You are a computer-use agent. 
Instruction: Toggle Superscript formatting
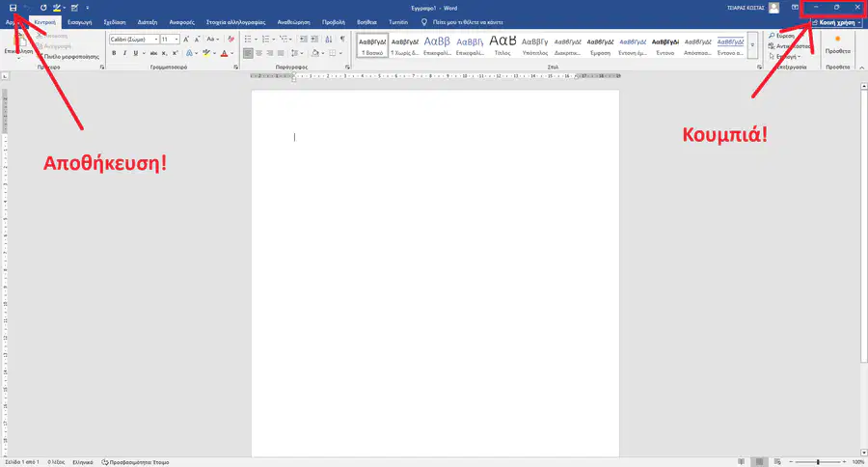point(175,53)
